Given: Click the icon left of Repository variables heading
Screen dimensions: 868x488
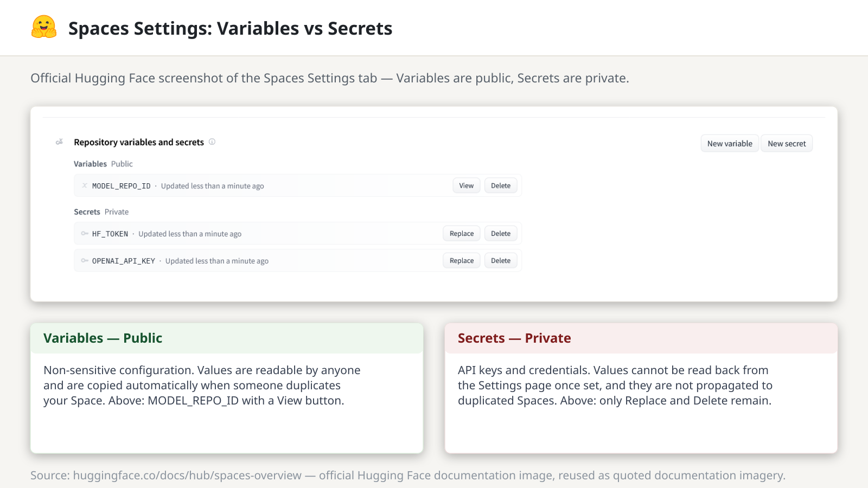Looking at the screenshot, I should click(60, 142).
